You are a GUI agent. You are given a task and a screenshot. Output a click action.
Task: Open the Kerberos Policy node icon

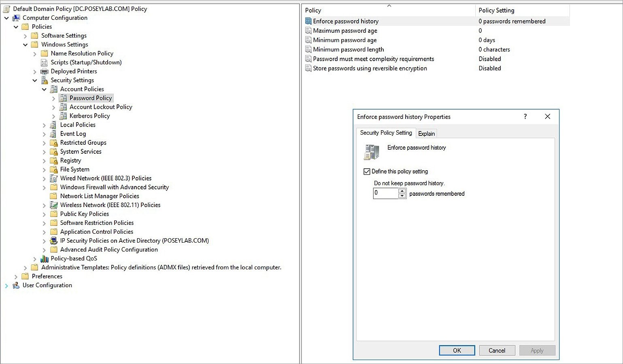(x=64, y=116)
